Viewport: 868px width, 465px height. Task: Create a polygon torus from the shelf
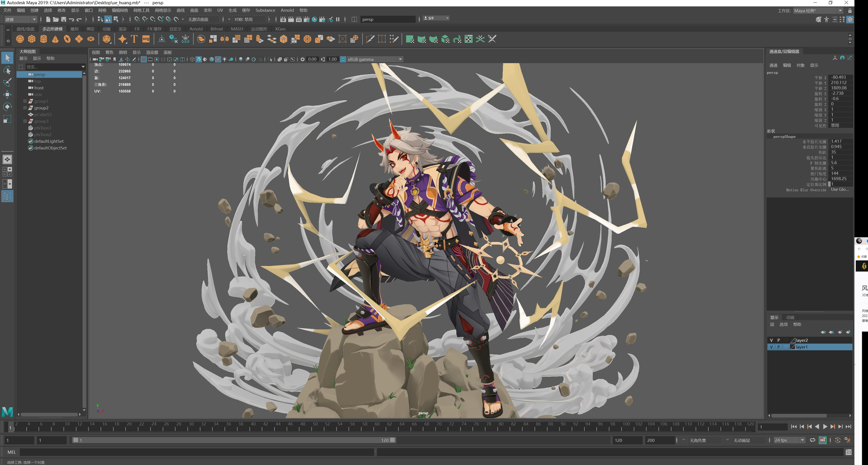pyautogui.click(x=67, y=39)
